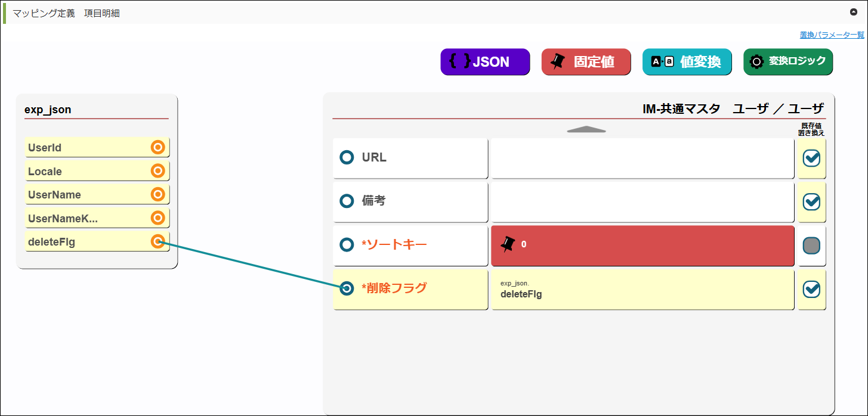Toggle the overwrite checkbox for 備考 row
Viewport: 868px width, 416px height.
click(x=811, y=202)
